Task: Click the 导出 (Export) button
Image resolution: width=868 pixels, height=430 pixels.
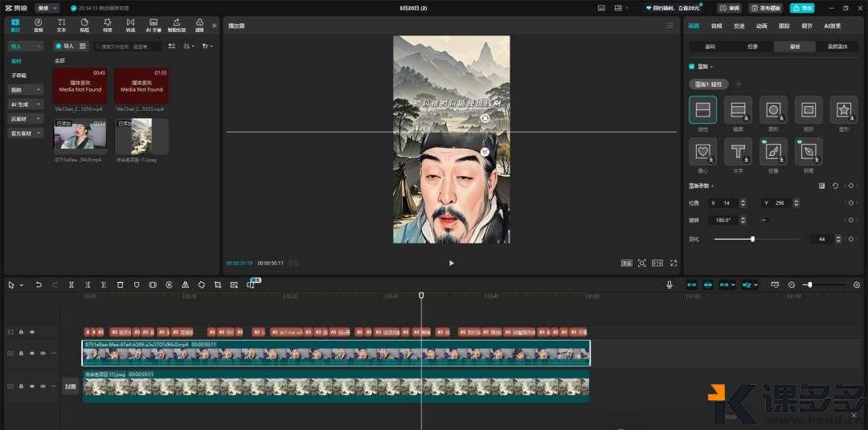Action: click(x=801, y=7)
